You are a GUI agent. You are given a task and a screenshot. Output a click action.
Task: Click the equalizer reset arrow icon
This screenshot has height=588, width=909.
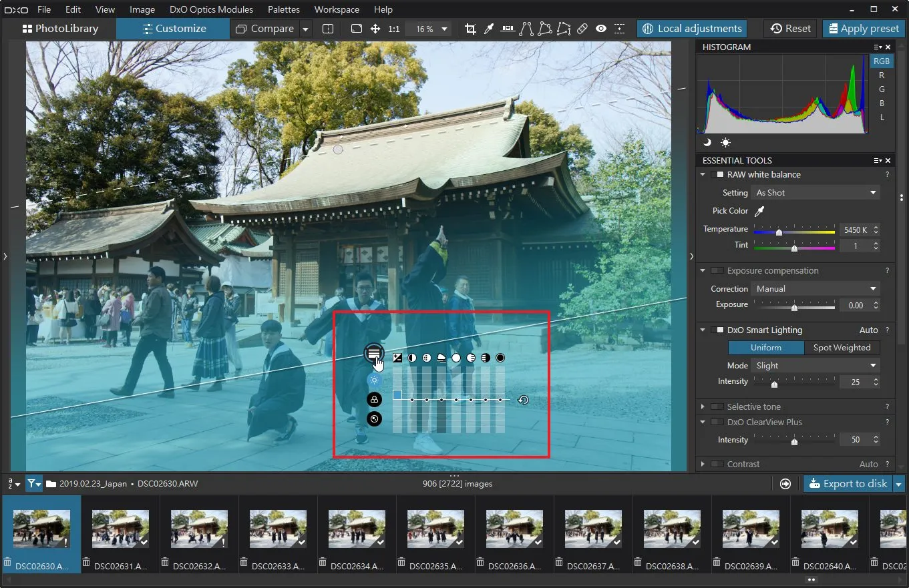524,400
